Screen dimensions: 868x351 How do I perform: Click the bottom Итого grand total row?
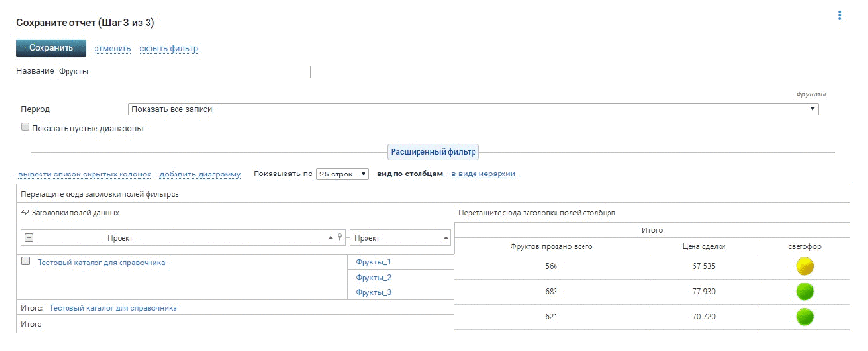235,324
